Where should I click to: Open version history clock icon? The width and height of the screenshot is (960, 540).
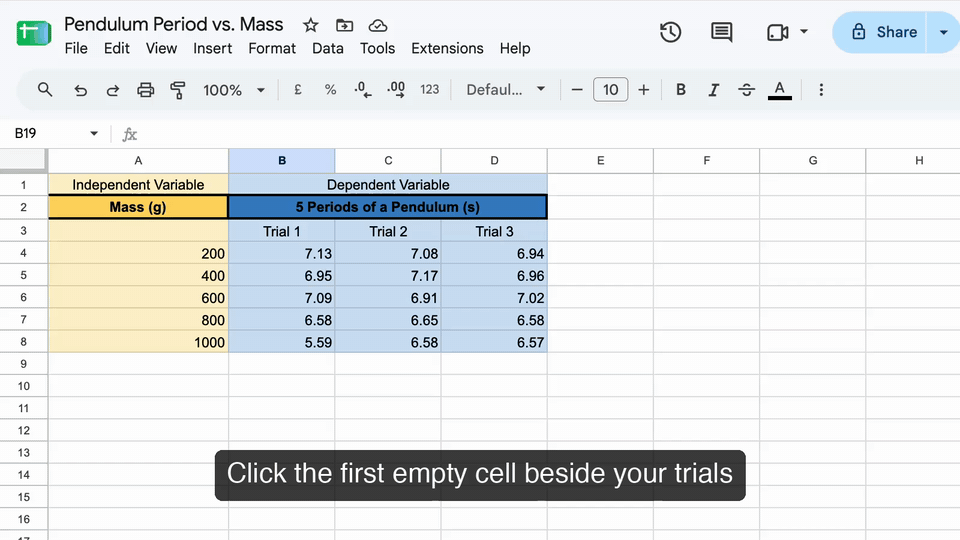tap(670, 32)
